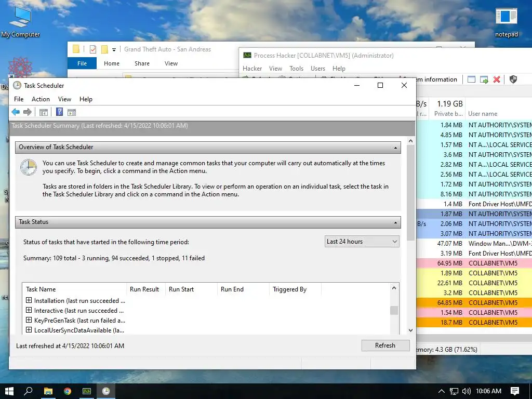
Task: Open Task Scheduler File menu
Action: coord(19,99)
